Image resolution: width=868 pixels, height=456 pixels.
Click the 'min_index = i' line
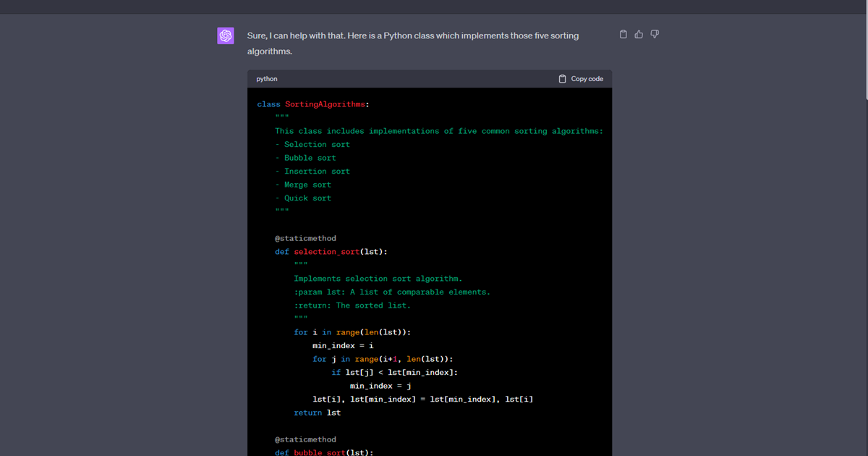343,346
